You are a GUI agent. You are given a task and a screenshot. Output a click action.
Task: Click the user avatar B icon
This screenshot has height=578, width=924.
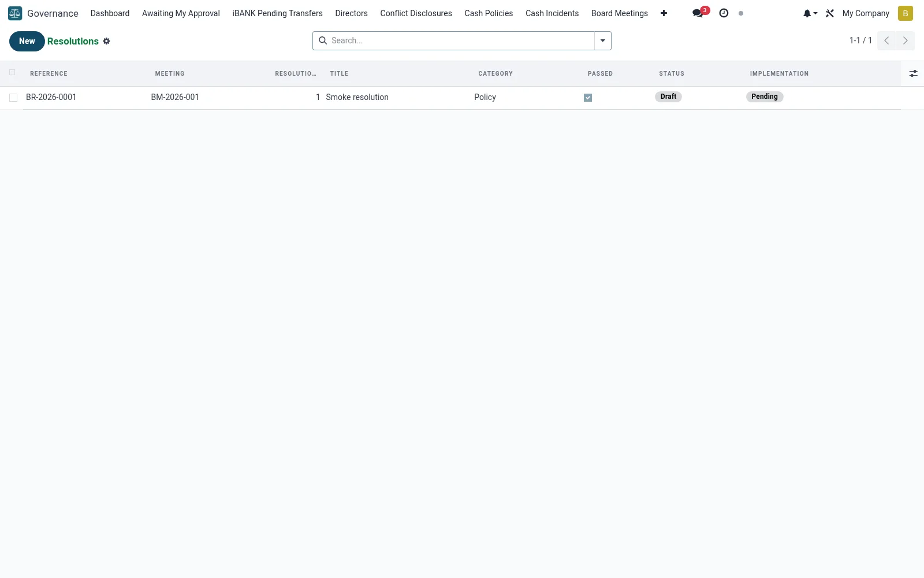[905, 13]
